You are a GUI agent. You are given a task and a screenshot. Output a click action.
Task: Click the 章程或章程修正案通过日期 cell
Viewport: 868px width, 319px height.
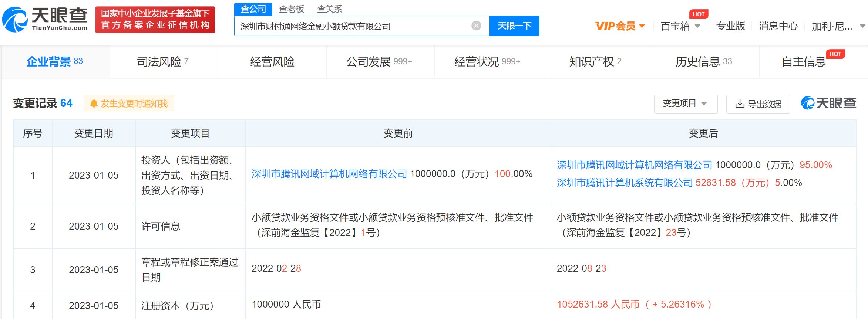[190, 270]
